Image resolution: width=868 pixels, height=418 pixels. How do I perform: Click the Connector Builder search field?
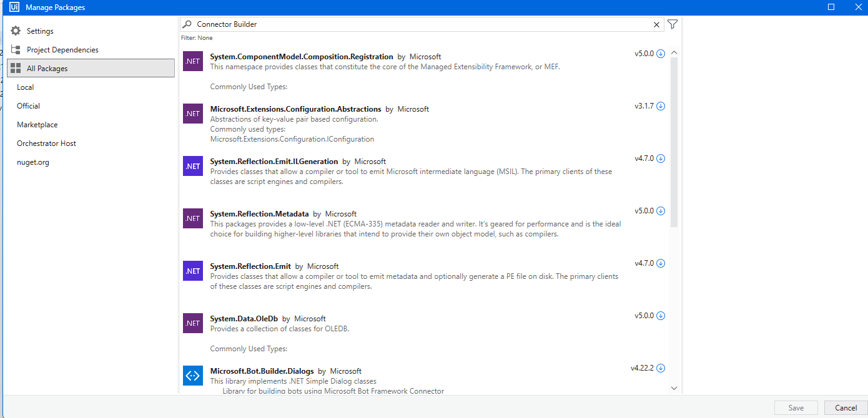pos(422,24)
